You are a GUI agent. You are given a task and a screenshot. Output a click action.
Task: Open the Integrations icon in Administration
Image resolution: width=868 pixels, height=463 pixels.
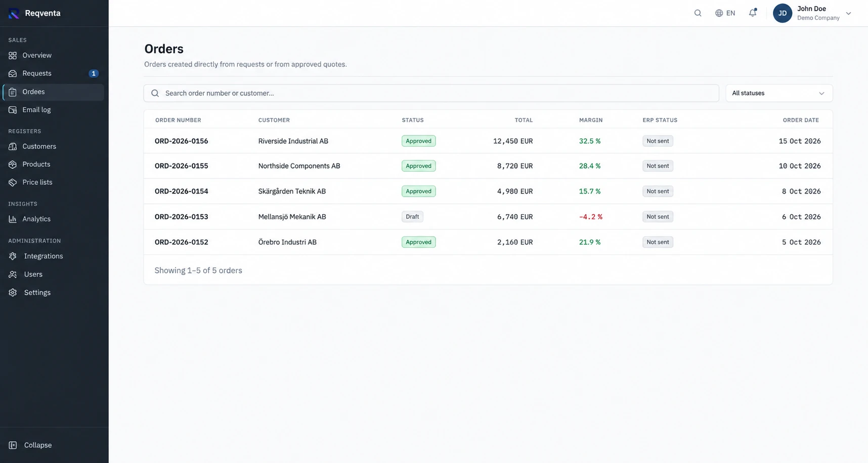(13, 256)
